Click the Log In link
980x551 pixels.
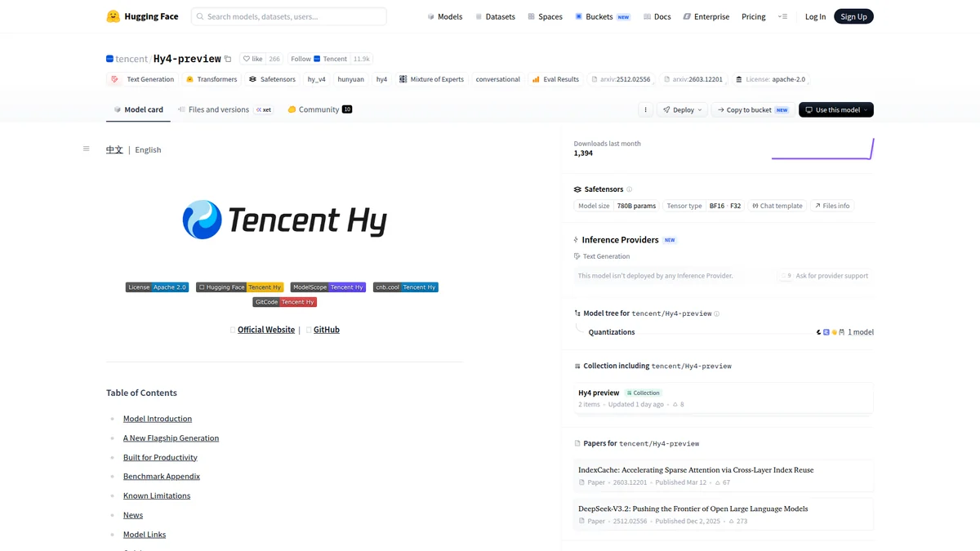point(815,16)
